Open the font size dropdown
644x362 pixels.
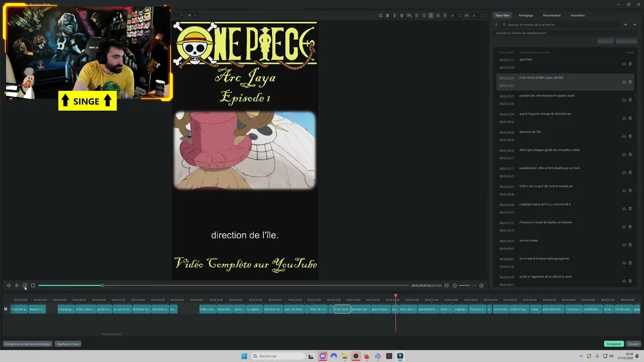click(192, 16)
